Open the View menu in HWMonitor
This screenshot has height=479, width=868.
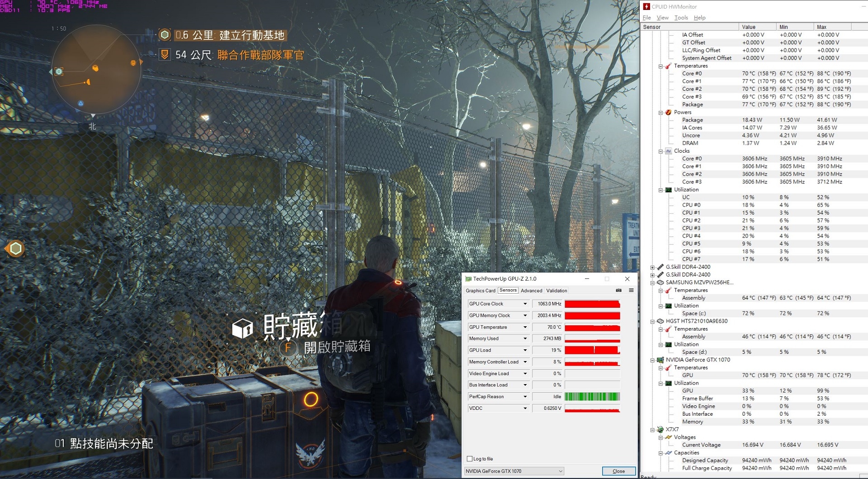point(663,18)
